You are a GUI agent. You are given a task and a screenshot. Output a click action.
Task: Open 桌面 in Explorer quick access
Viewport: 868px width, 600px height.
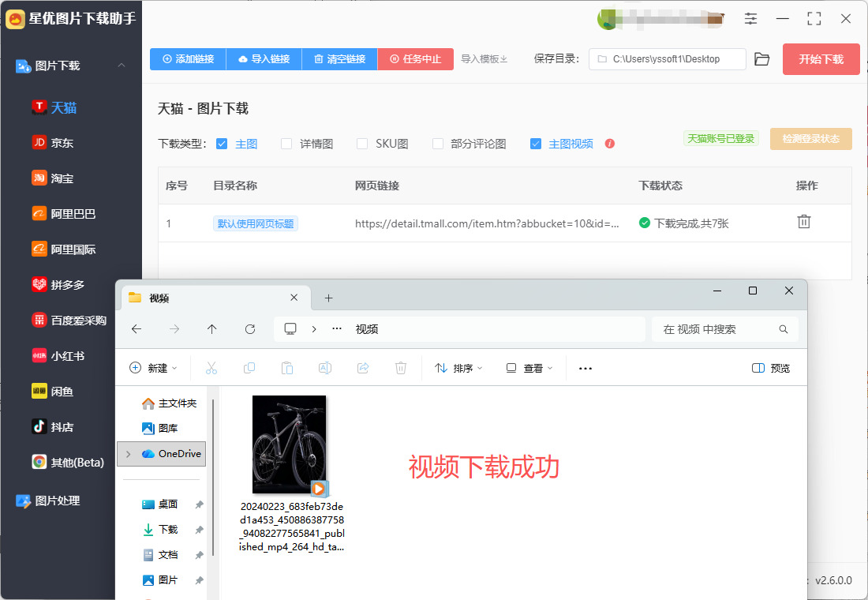click(159, 504)
